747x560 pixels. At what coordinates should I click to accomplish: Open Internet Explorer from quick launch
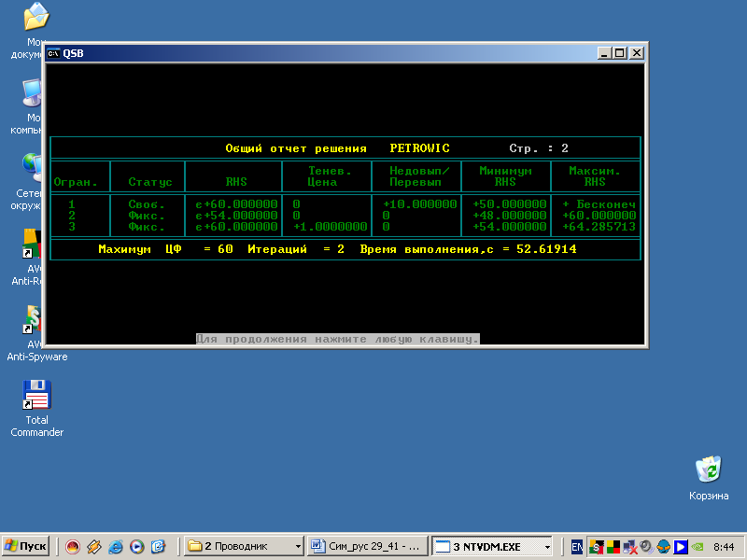(115, 547)
